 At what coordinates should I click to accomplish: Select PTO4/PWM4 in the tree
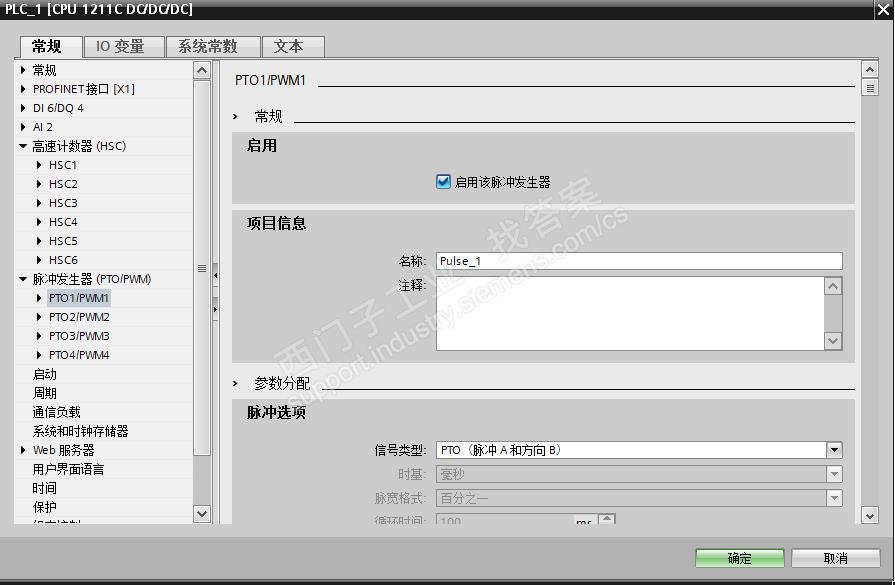(x=79, y=354)
